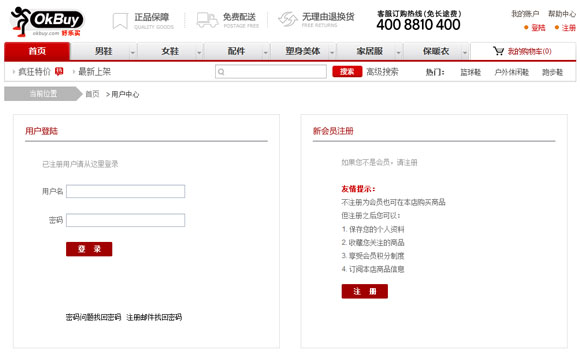Click the free delivery truck icon
580x361 pixels.
click(207, 20)
